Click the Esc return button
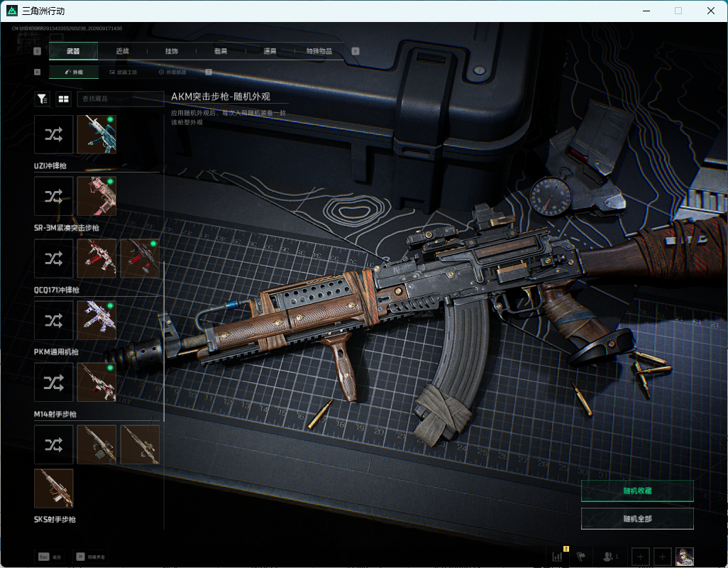728x568 pixels. [50, 557]
